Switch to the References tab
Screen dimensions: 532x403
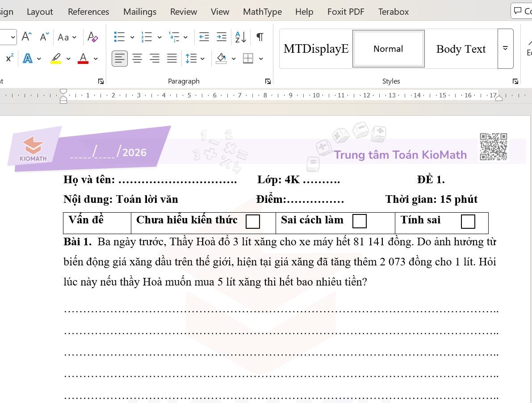[x=88, y=12]
